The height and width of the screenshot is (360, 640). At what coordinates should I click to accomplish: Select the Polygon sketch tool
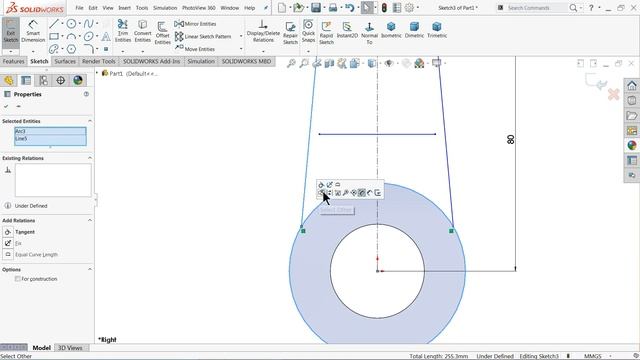point(71,49)
